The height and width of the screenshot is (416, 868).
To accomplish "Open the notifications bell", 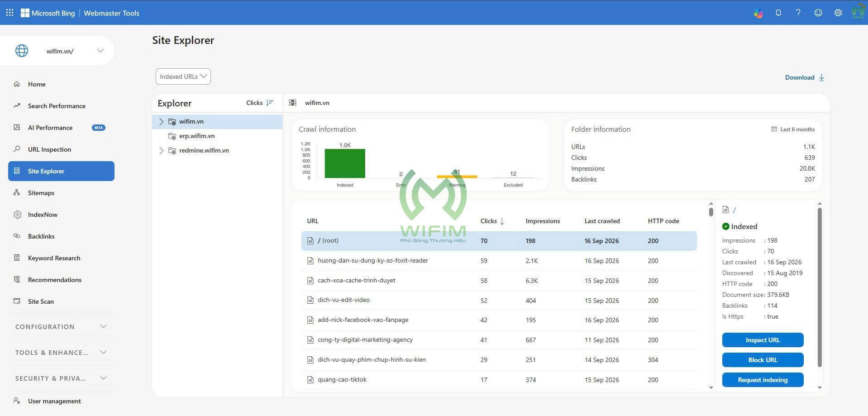I will [778, 13].
